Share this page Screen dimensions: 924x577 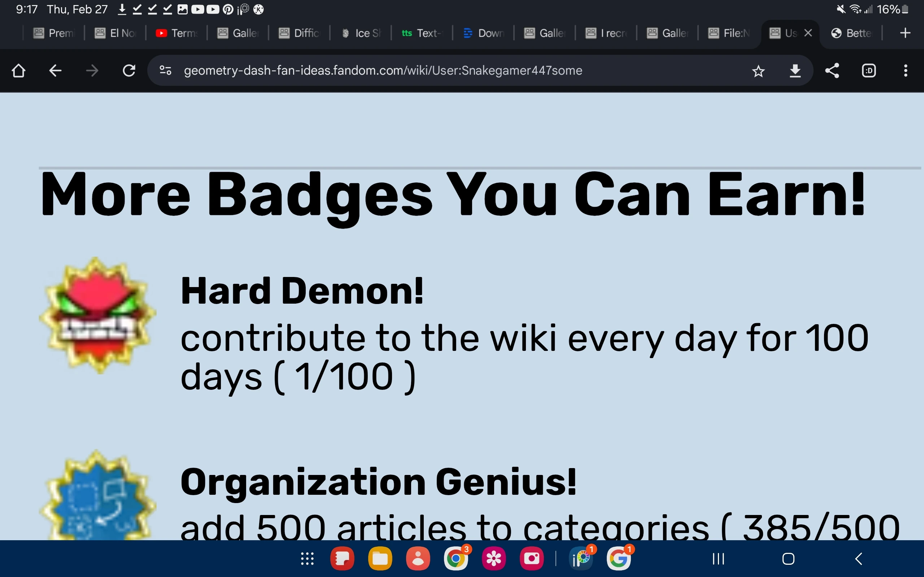[x=832, y=71]
